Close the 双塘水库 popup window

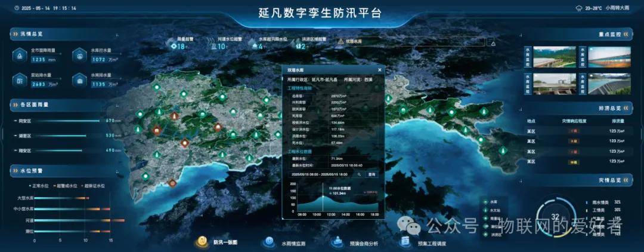(x=379, y=70)
